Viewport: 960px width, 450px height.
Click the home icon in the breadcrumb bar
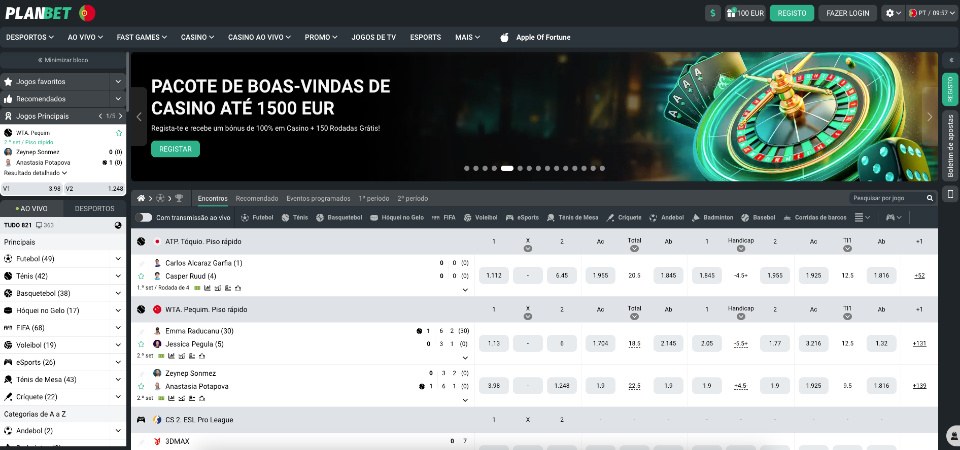[141, 198]
